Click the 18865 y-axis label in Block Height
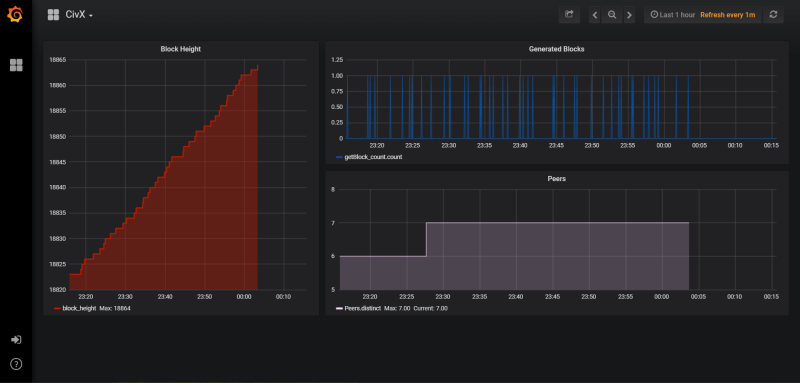The height and width of the screenshot is (383, 800). (x=57, y=60)
